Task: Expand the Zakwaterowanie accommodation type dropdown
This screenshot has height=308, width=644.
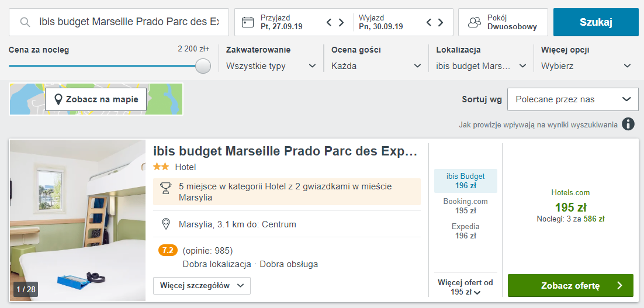Action: click(x=271, y=66)
